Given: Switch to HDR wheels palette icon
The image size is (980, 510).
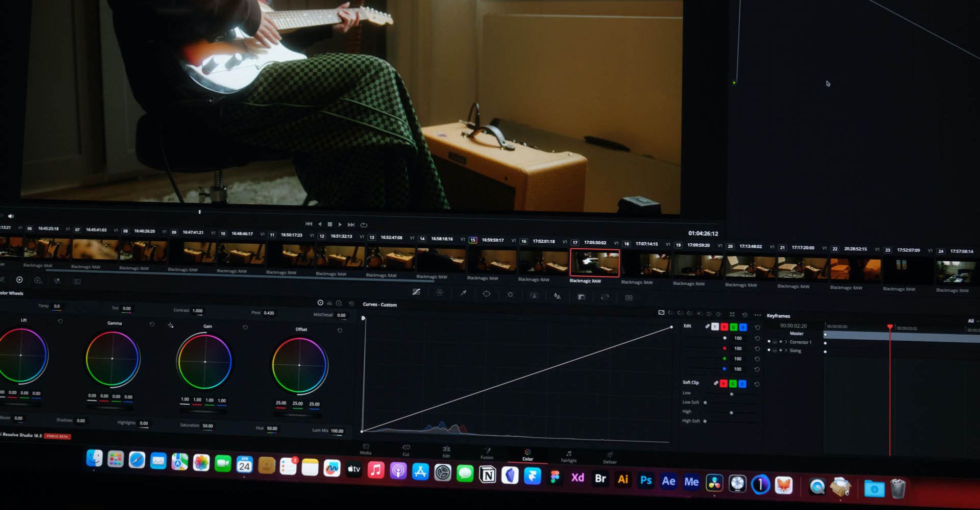Looking at the screenshot, I should (x=38, y=280).
